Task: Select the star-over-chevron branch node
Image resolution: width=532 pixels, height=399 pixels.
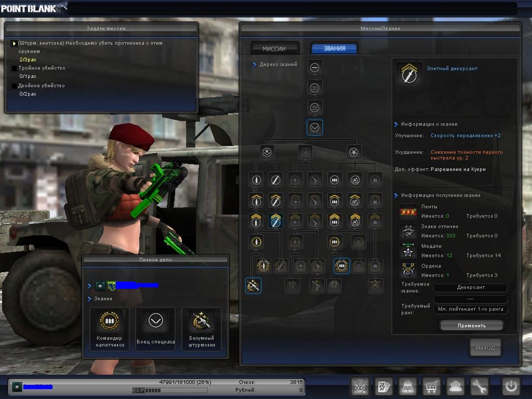Action: point(267,152)
